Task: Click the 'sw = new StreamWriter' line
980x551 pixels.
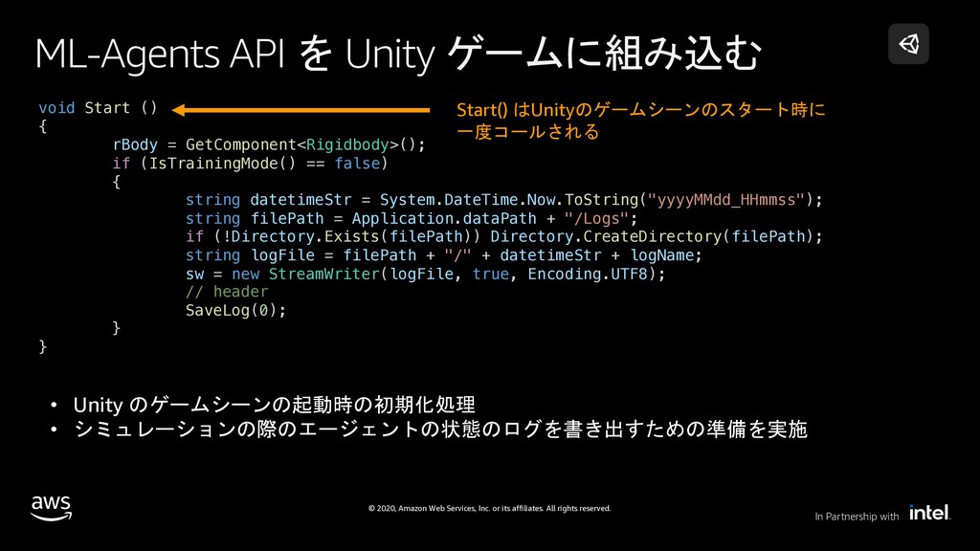Action: tap(425, 275)
